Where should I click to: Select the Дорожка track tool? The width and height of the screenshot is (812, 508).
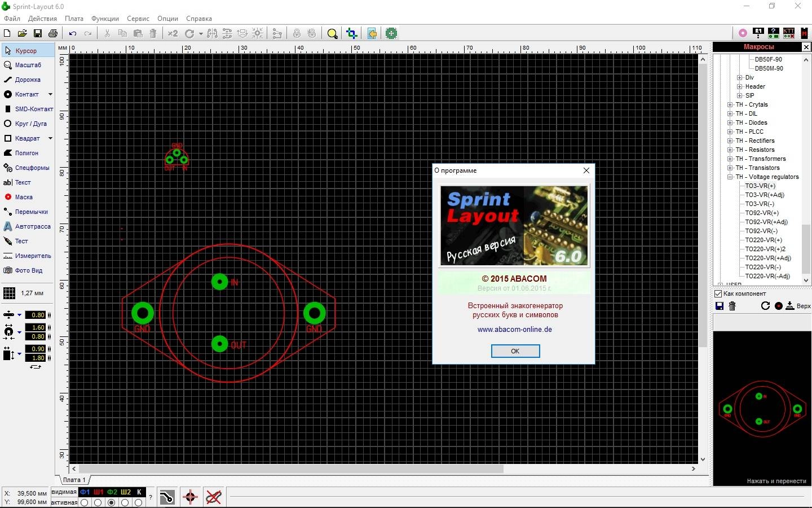tap(28, 80)
